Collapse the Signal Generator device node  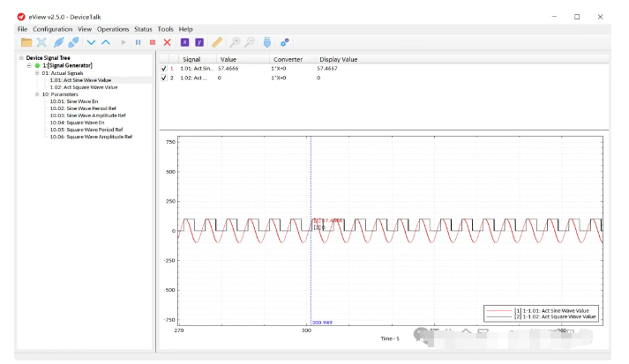point(29,65)
